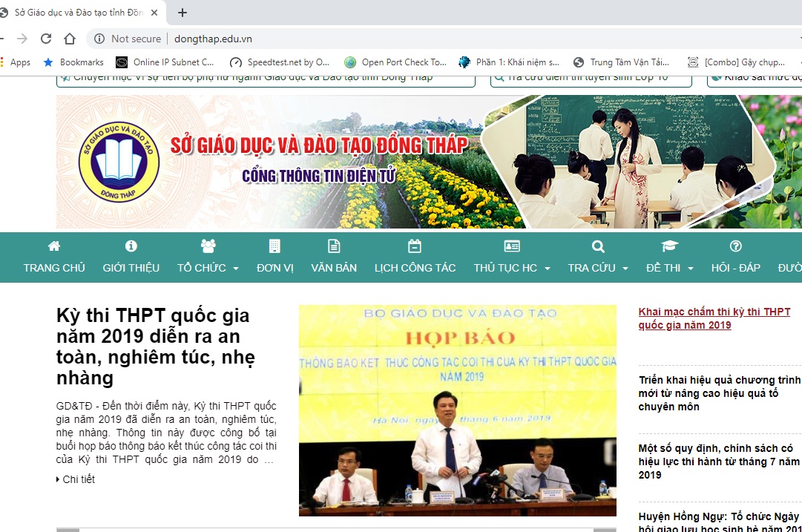This screenshot has width=802, height=532.
Task: Click the info icon above GIỚI THIỆU
Action: (x=131, y=246)
